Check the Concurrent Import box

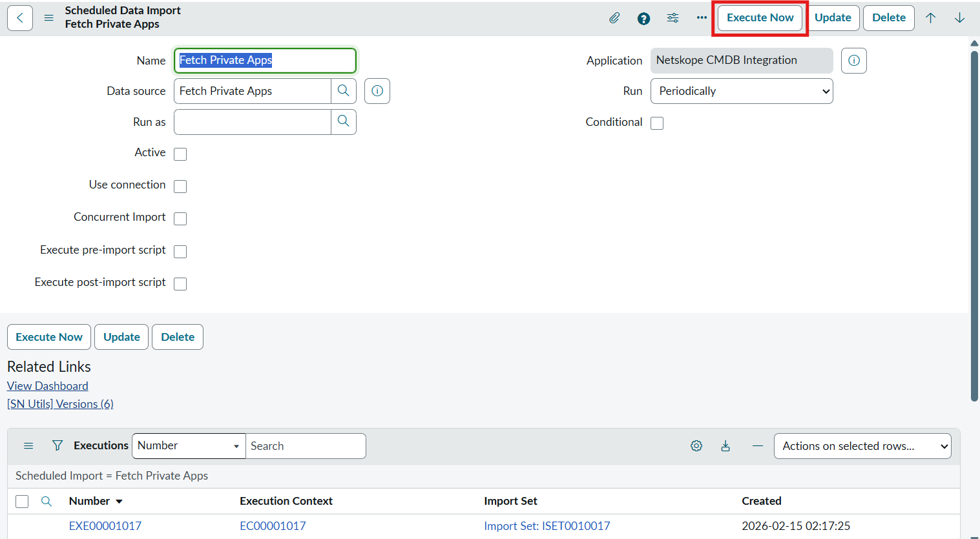pos(180,219)
